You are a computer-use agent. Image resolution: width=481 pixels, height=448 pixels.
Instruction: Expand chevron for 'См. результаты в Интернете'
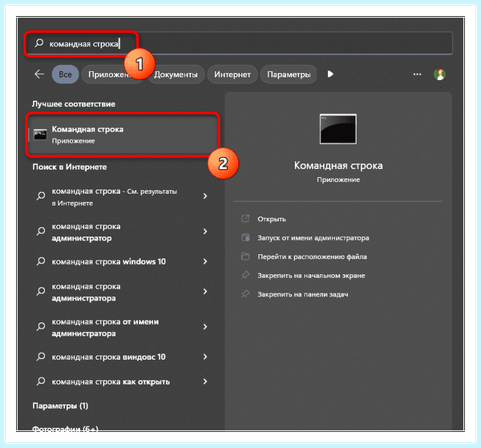coord(205,196)
